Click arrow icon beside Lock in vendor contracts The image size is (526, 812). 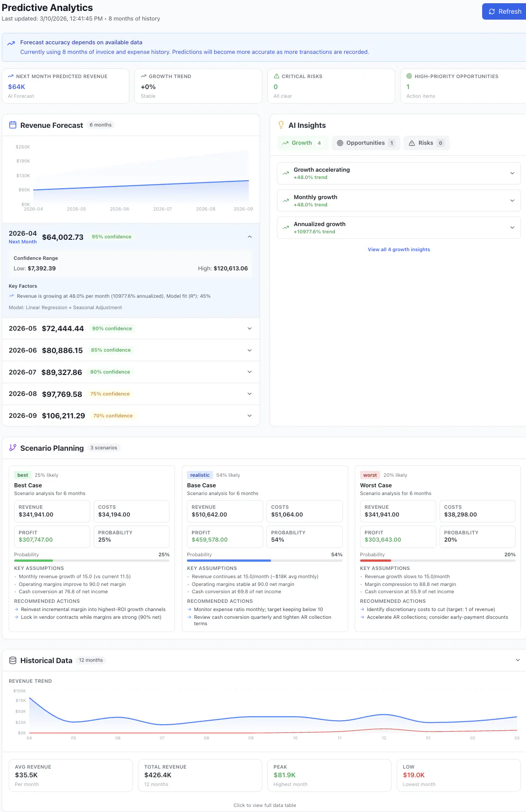pyautogui.click(x=16, y=617)
